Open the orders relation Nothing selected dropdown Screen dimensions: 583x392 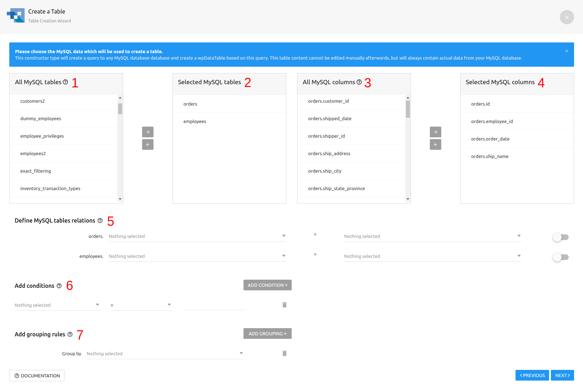click(x=197, y=236)
